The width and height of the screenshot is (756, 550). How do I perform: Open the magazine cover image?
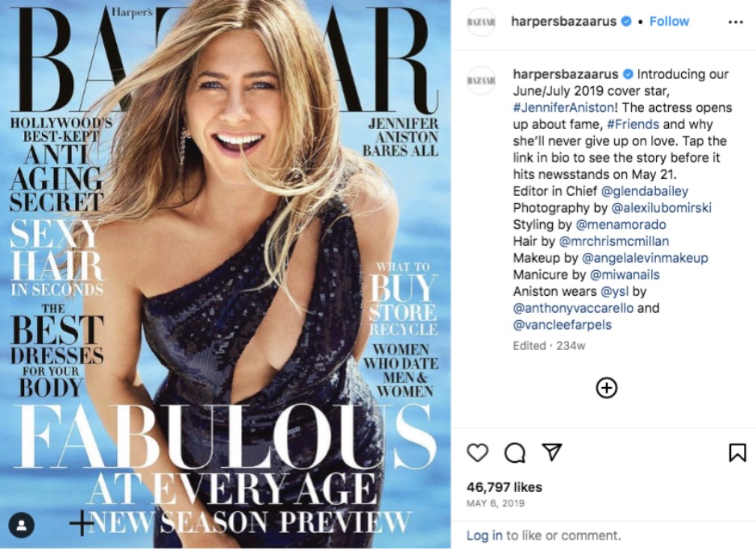(225, 274)
